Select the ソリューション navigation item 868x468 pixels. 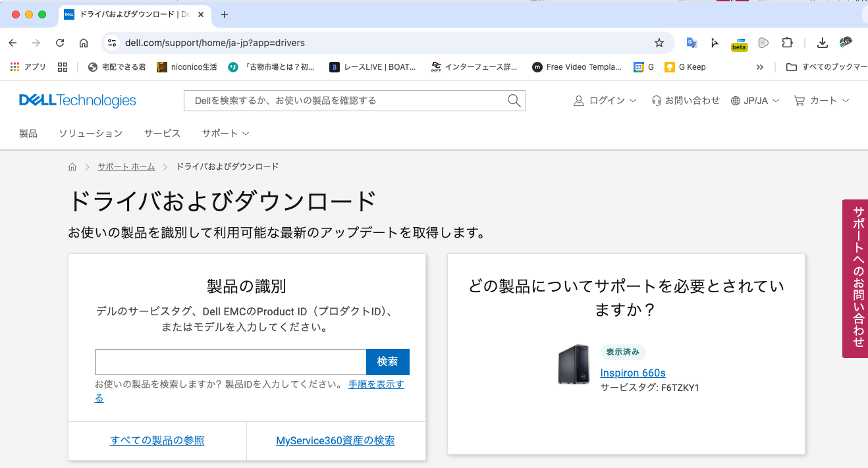click(91, 134)
